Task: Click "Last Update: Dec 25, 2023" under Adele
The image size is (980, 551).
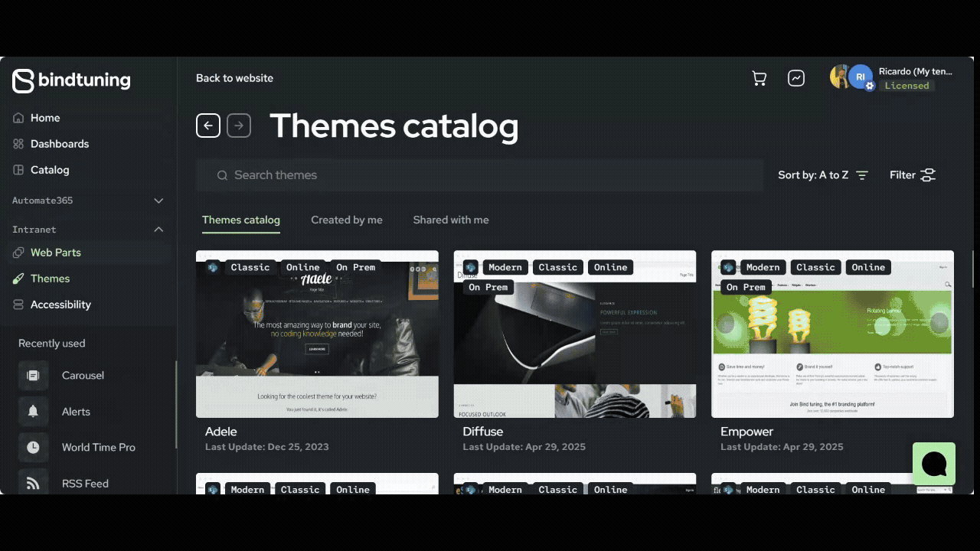Action: pyautogui.click(x=267, y=447)
